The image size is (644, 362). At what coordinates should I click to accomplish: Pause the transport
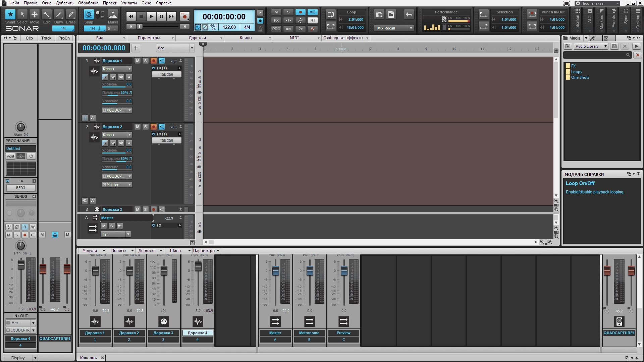(161, 16)
